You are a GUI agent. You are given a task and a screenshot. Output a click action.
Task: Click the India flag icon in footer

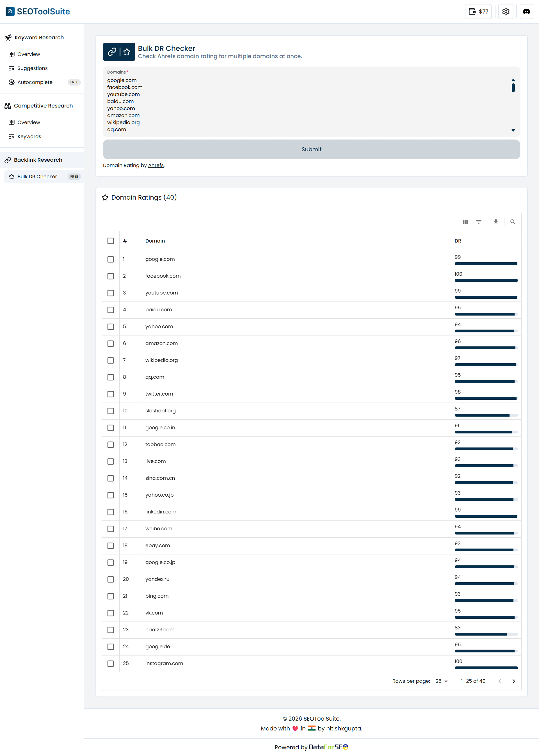[x=312, y=728]
